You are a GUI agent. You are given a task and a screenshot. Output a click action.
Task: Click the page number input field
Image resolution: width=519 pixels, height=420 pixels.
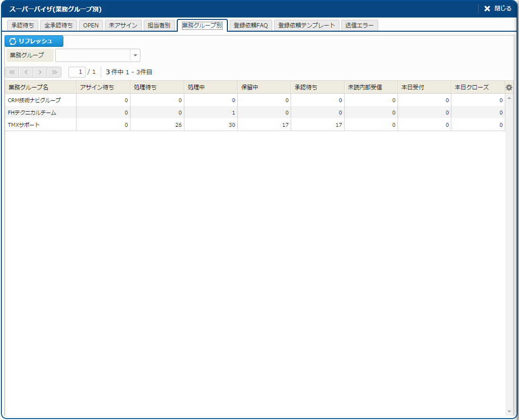pos(77,72)
